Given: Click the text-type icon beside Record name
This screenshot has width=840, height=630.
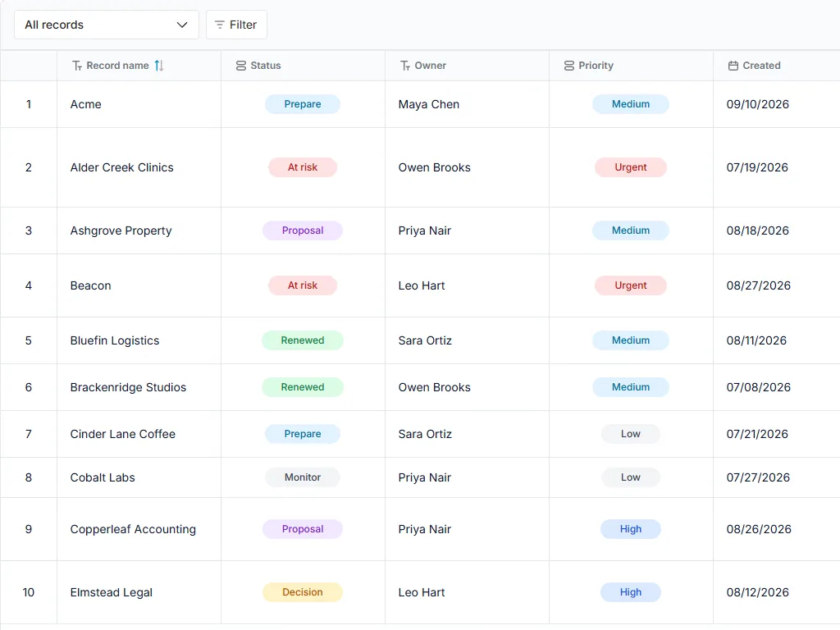Looking at the screenshot, I should [77, 66].
